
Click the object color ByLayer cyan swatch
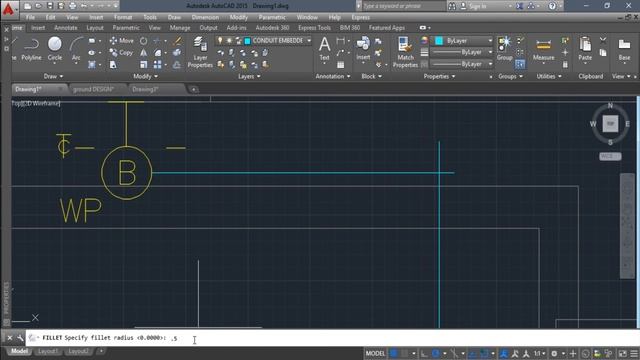pos(439,40)
